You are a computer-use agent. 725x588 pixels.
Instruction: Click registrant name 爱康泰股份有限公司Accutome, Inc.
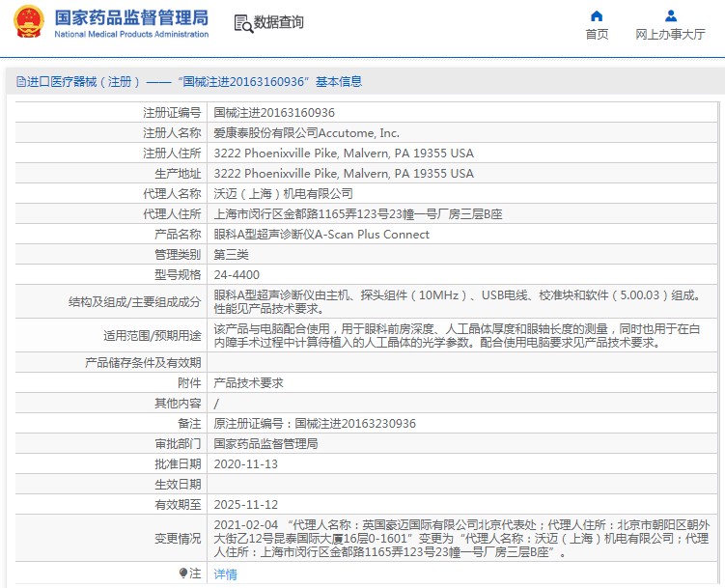pos(307,133)
